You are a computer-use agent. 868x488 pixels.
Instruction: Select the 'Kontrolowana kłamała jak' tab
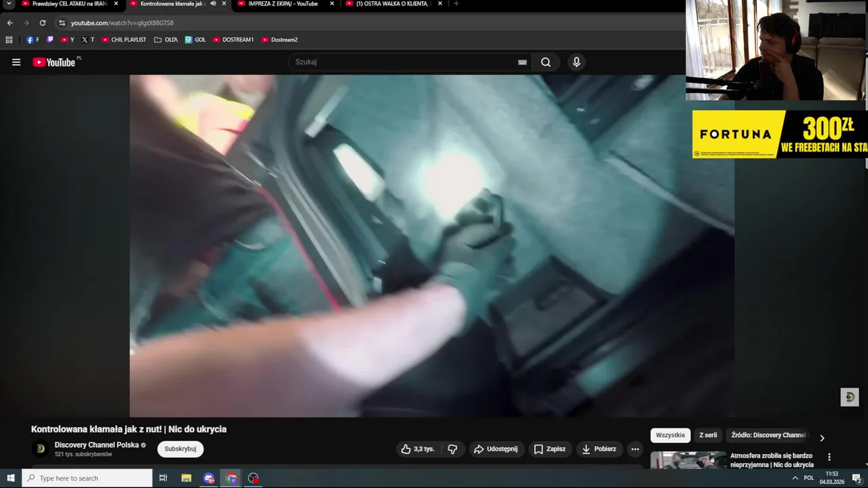[x=173, y=3]
